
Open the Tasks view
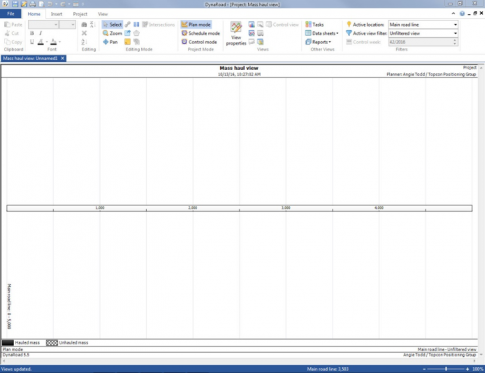(314, 25)
